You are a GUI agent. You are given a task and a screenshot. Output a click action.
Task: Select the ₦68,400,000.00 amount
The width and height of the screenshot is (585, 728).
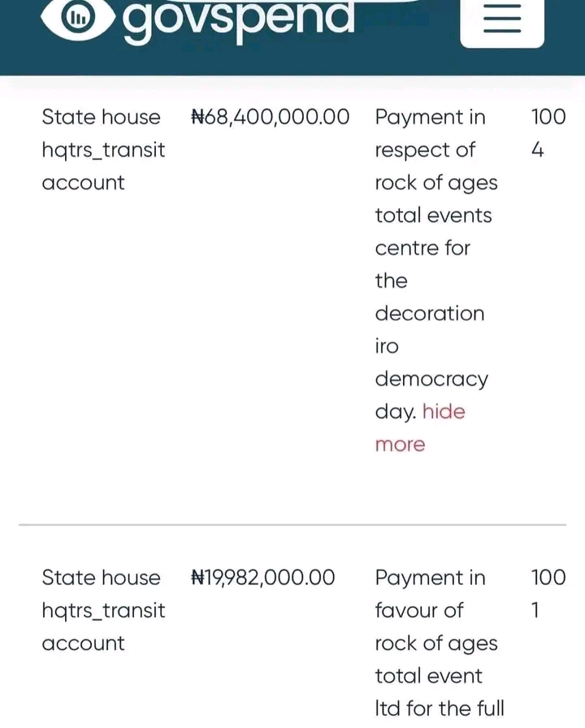point(271,117)
